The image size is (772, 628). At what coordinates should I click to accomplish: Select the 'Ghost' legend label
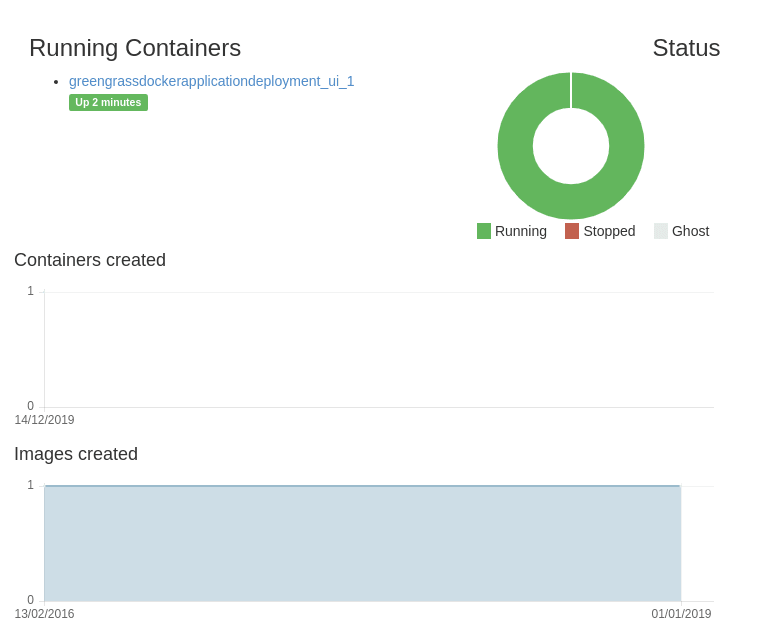690,231
